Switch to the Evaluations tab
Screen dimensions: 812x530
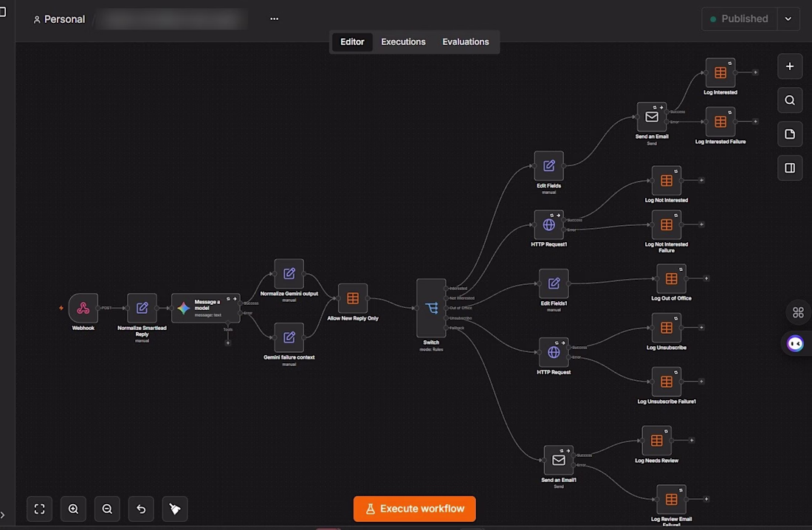pyautogui.click(x=466, y=42)
